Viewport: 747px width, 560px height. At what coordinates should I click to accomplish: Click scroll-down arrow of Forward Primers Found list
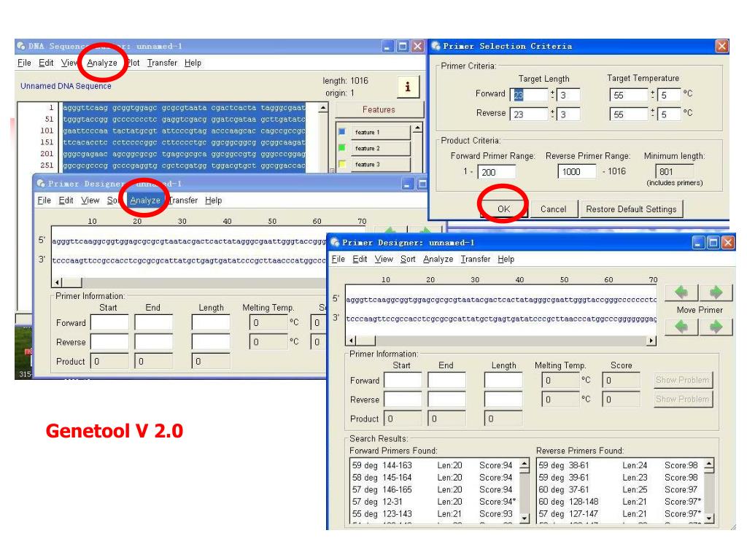tap(525, 518)
